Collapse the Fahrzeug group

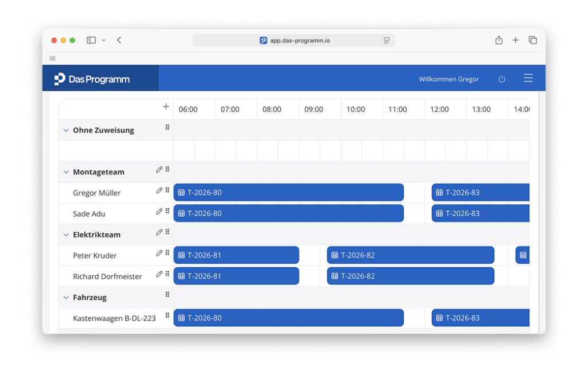tap(66, 298)
